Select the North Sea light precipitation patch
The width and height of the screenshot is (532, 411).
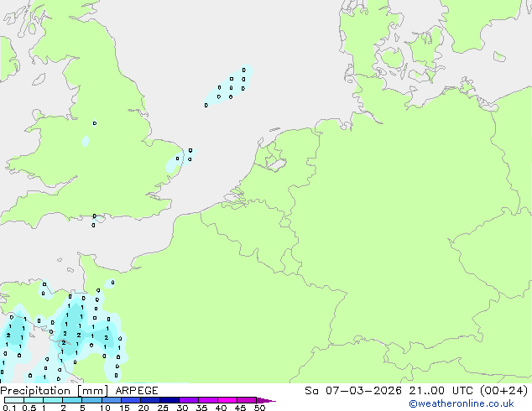[229, 86]
